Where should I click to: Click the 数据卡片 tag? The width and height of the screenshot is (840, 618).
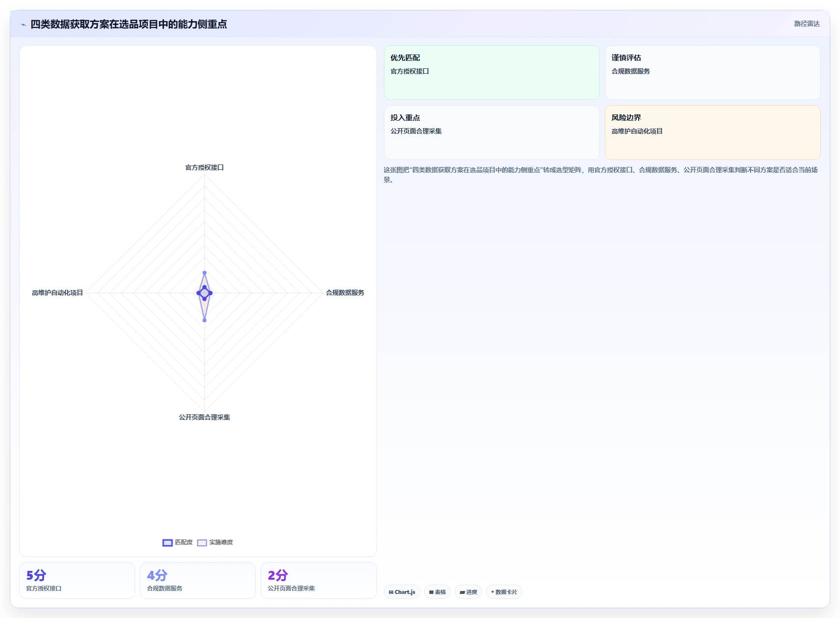[x=504, y=592]
